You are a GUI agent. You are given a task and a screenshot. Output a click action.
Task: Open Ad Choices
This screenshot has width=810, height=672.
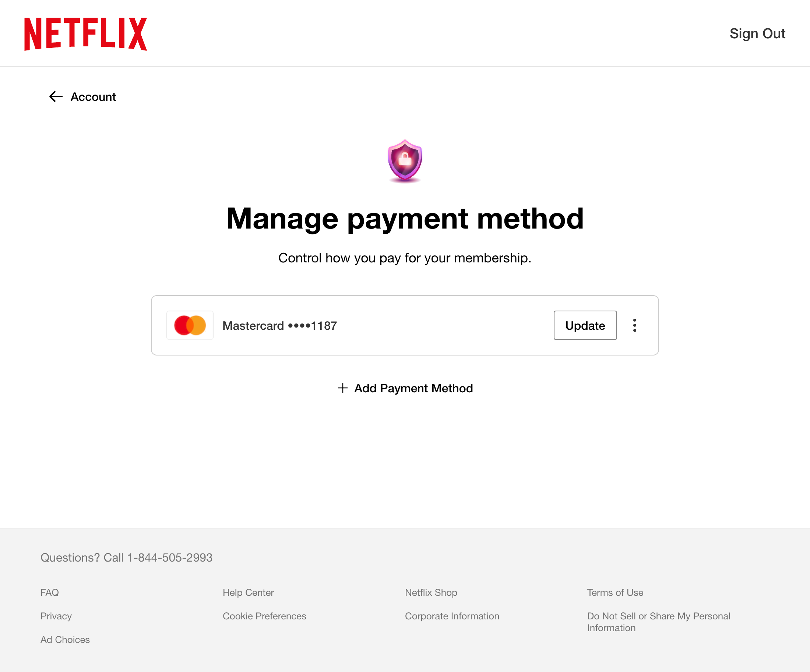point(65,640)
